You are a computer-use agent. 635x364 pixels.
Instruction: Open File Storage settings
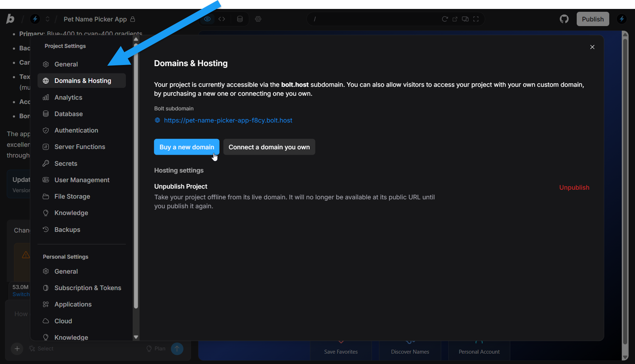(82, 196)
